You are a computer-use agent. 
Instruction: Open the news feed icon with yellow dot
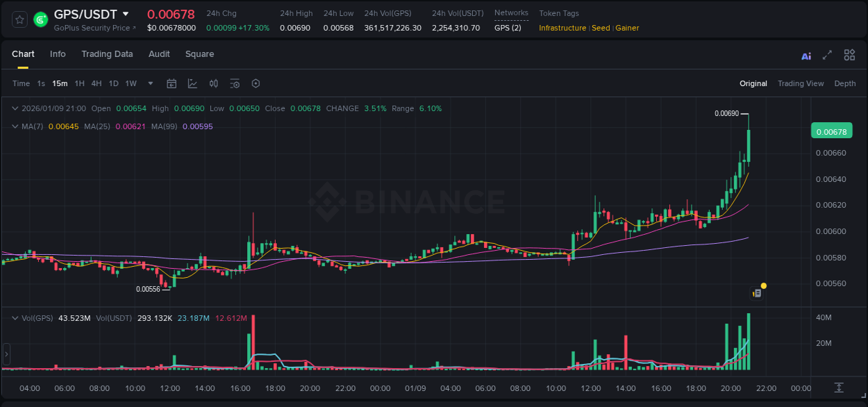pyautogui.click(x=757, y=292)
